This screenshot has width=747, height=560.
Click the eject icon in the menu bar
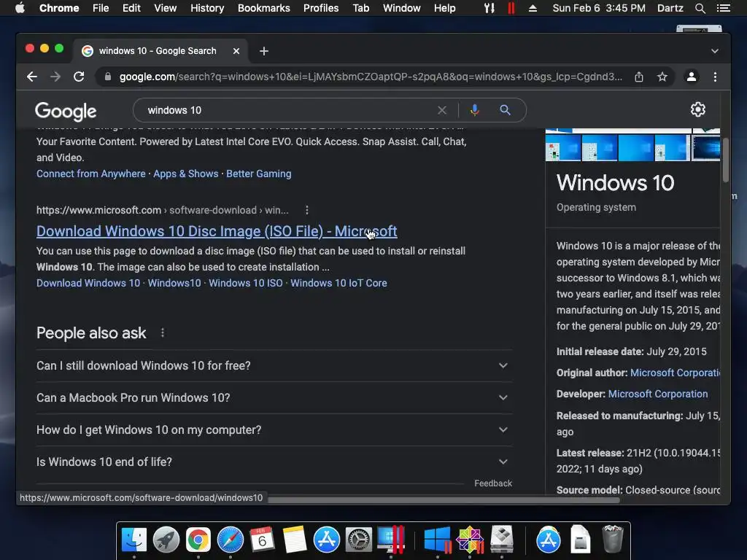point(533,8)
